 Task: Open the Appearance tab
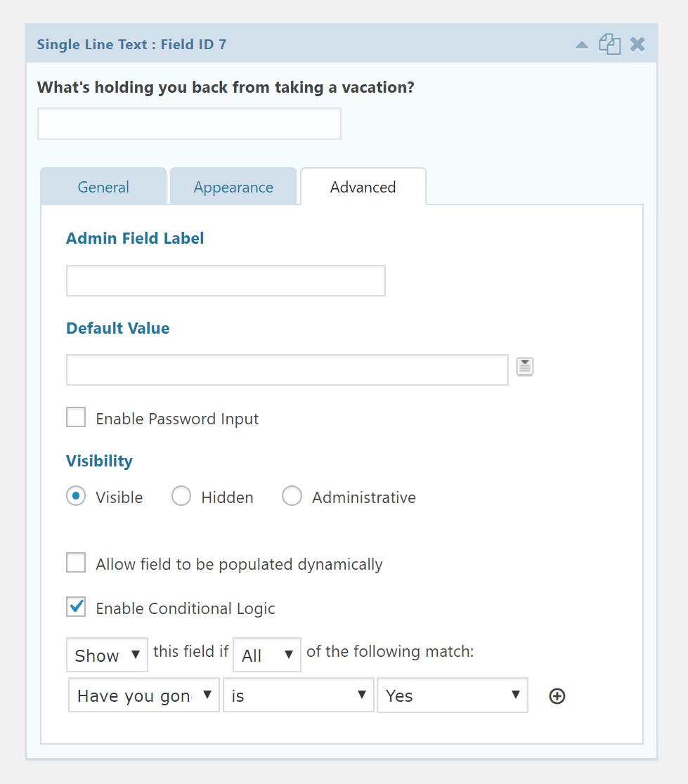233,188
